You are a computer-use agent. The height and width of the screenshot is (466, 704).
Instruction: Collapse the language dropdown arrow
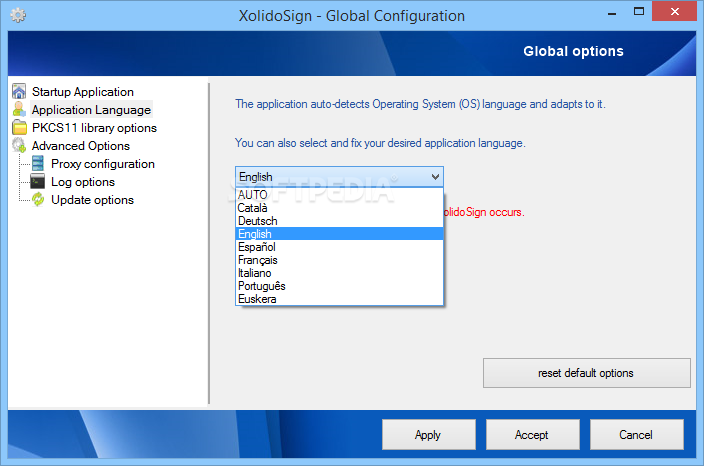click(435, 176)
